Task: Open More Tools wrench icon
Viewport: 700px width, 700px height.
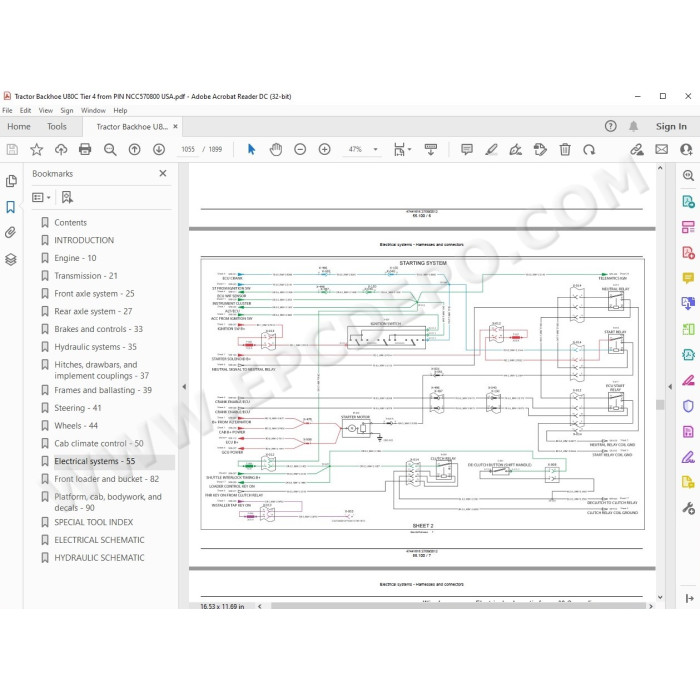Action: 688,508
